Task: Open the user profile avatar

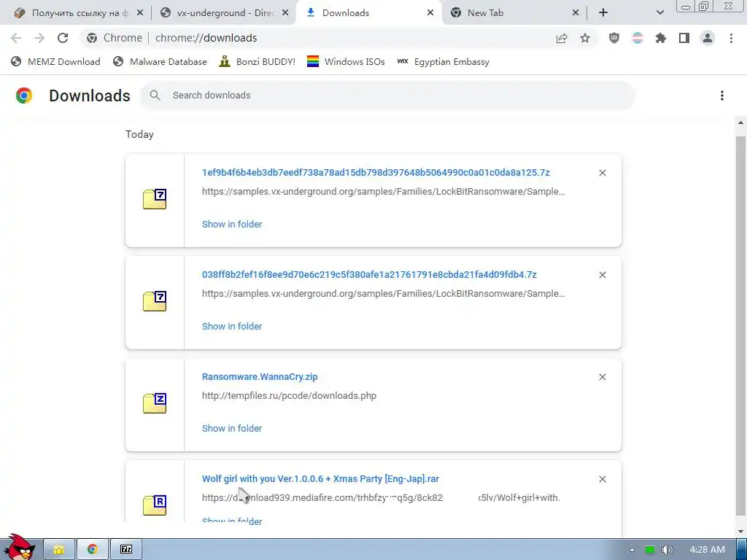Action: [708, 38]
